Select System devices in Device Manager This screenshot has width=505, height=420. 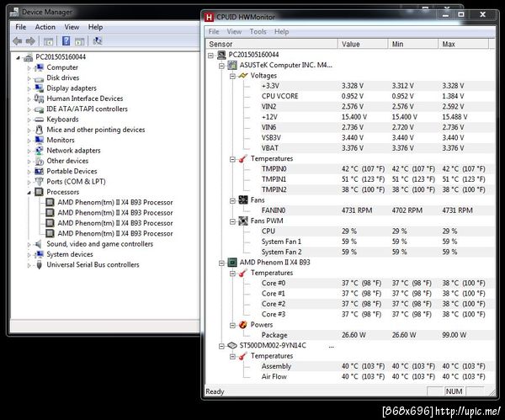[x=70, y=254]
